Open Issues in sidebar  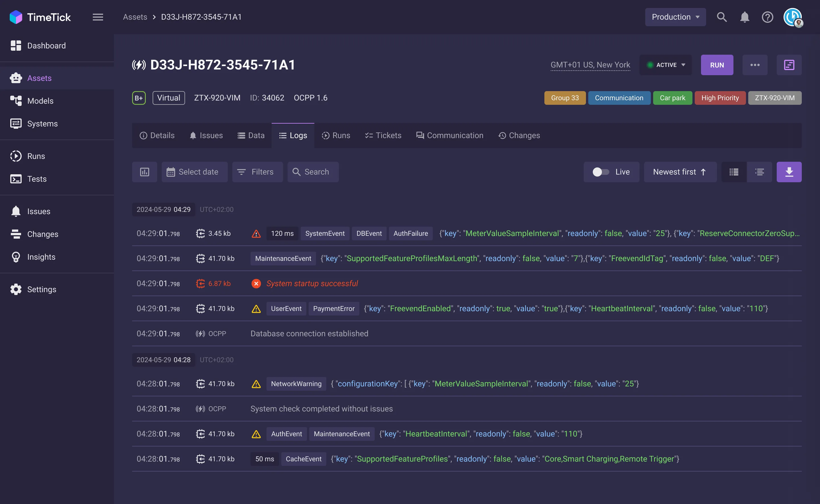point(57,211)
